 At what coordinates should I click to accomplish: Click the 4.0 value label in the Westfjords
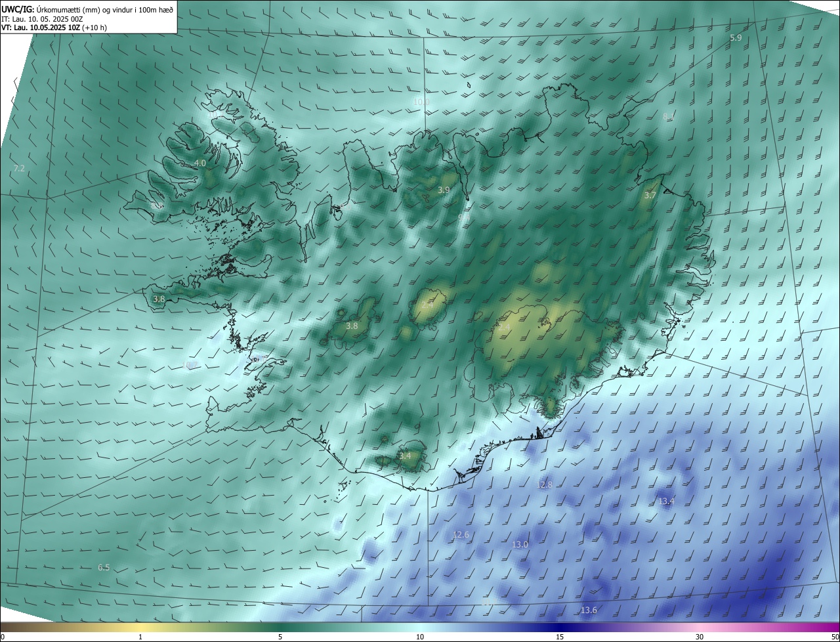click(200, 163)
